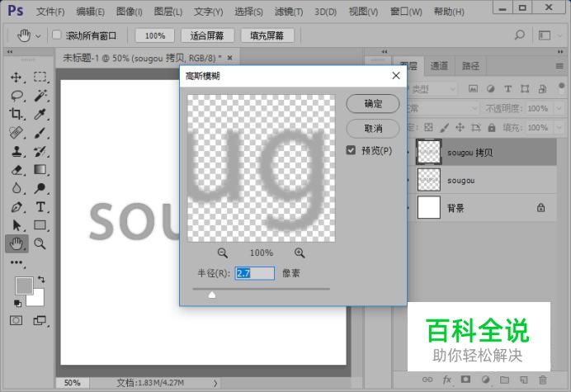This screenshot has width=571, height=392.
Task: Click the lock all icon in Layers panel
Action: pyautogui.click(x=492, y=128)
